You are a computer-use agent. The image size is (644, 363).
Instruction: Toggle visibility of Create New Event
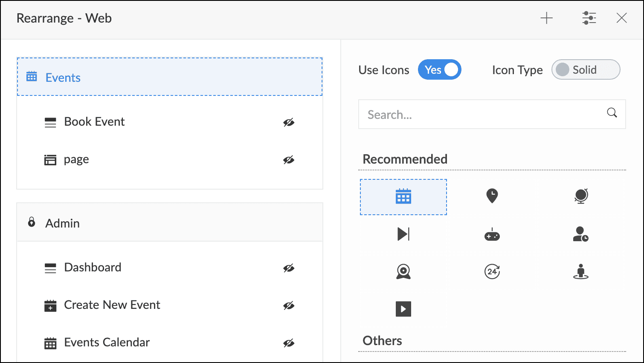pyautogui.click(x=289, y=306)
